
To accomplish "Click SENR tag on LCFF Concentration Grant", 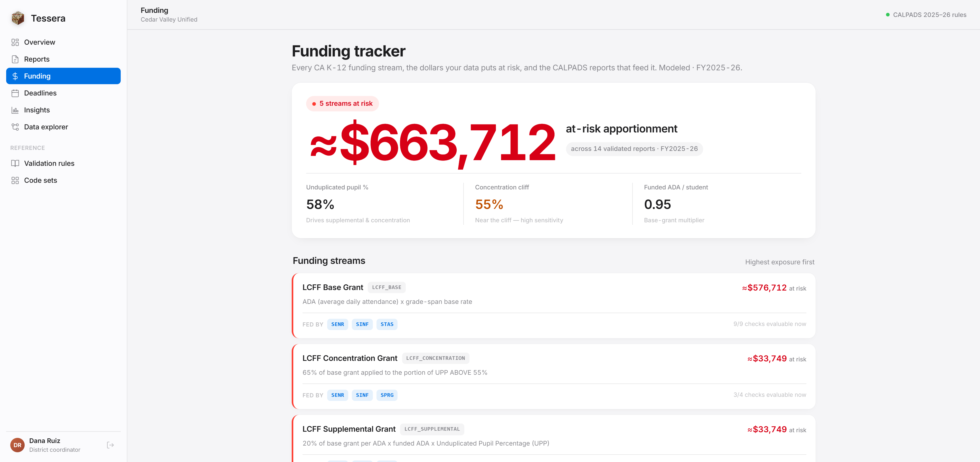I will (337, 395).
